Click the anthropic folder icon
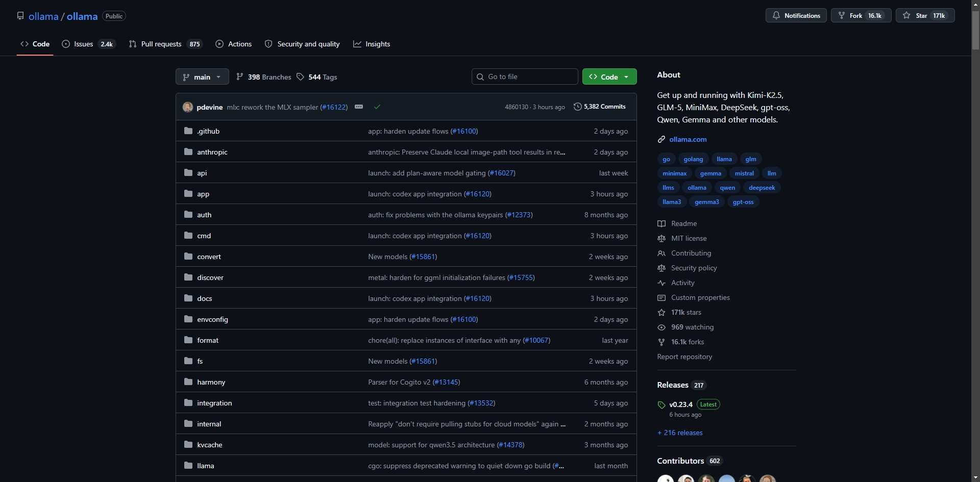 point(188,152)
